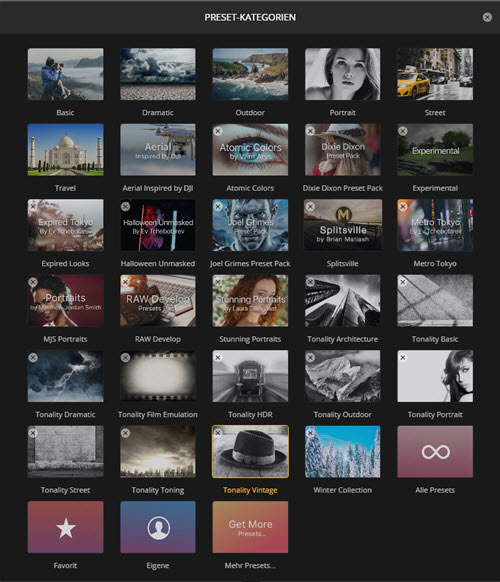Select the Dramatic preset category
500x582 pixels.
[158, 74]
